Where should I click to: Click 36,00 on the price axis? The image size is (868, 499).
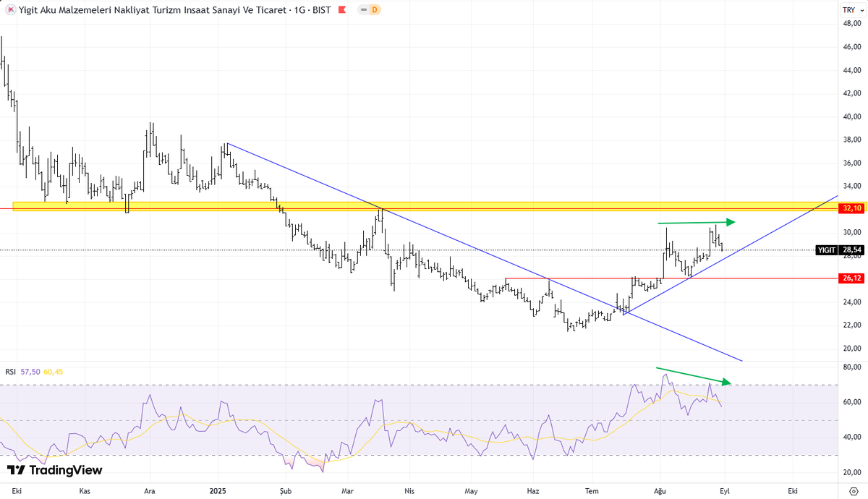(852, 163)
